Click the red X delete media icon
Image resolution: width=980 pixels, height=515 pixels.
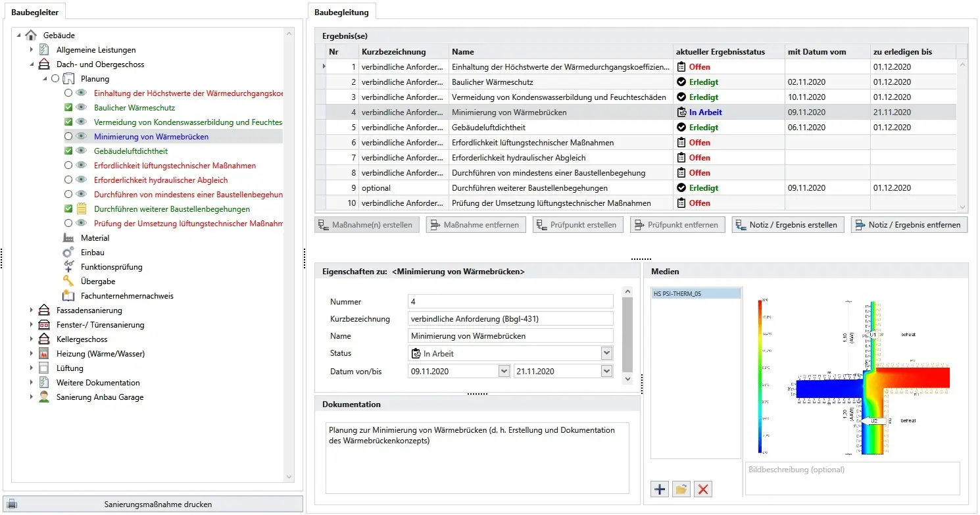coord(703,489)
